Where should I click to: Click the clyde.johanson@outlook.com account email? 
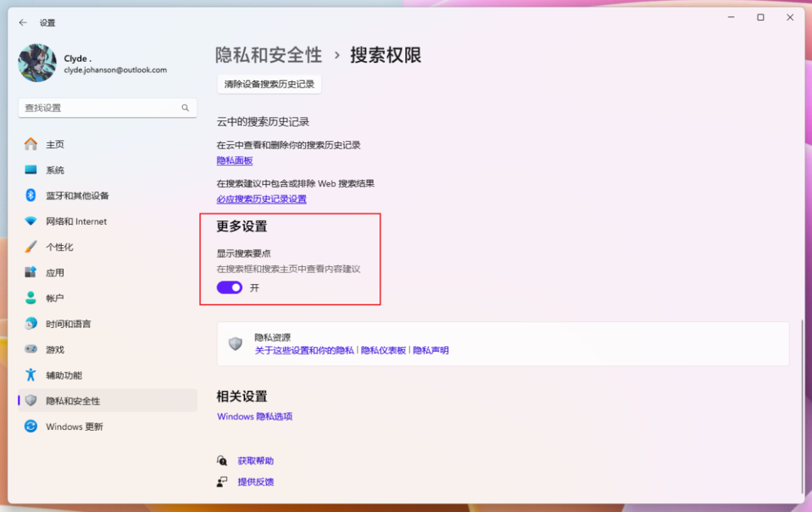(x=116, y=70)
